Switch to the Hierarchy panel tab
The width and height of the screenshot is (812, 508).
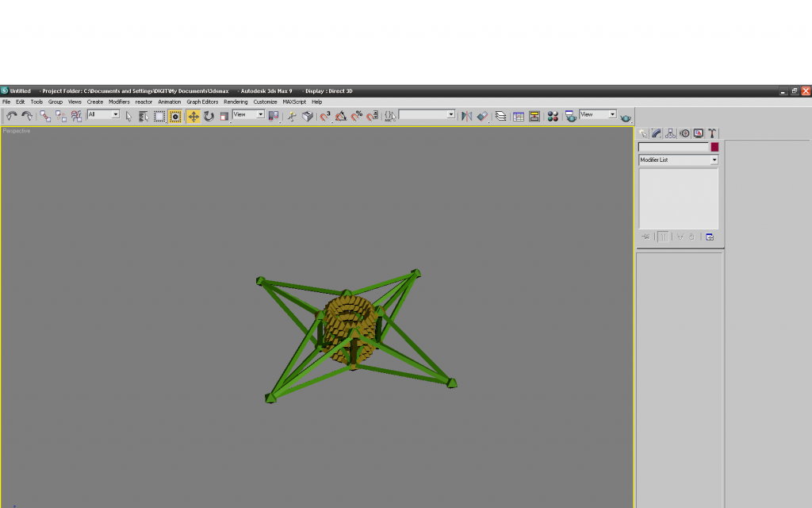670,133
